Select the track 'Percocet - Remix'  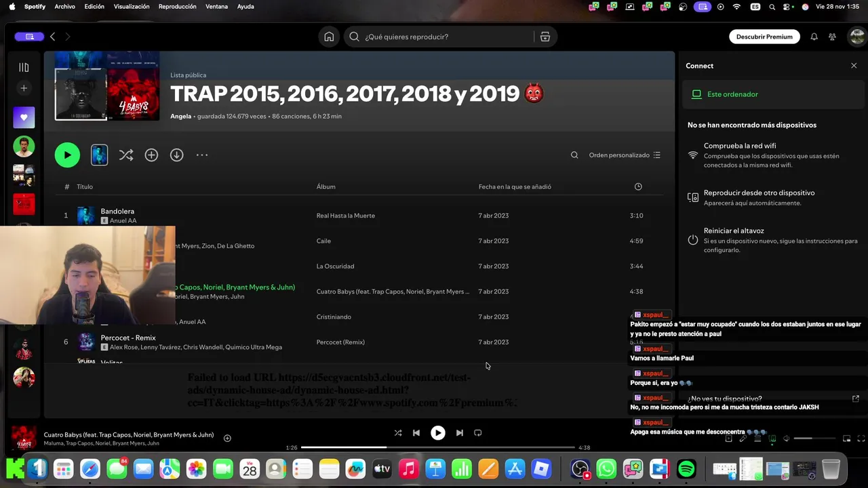coord(128,338)
